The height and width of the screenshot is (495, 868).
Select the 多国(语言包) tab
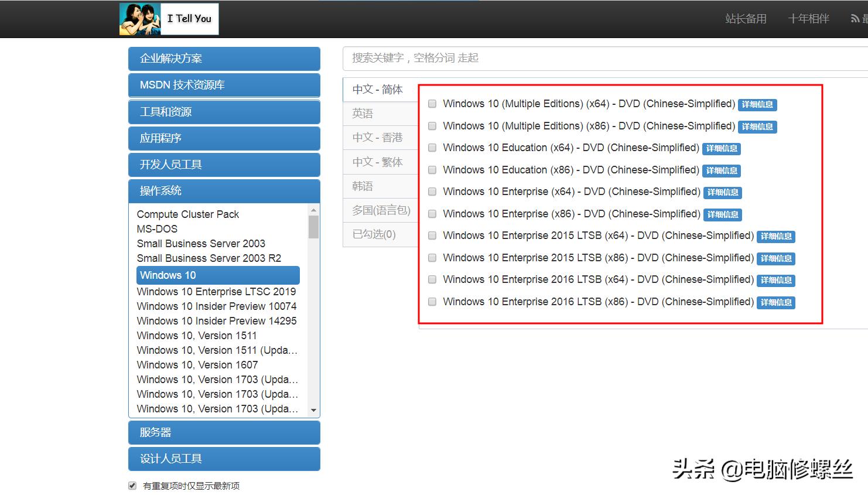coord(381,210)
